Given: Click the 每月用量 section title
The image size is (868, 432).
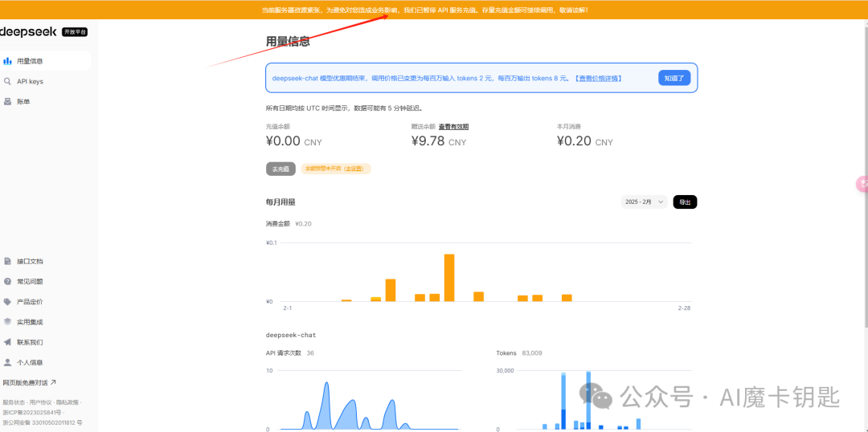Looking at the screenshot, I should click(x=280, y=202).
